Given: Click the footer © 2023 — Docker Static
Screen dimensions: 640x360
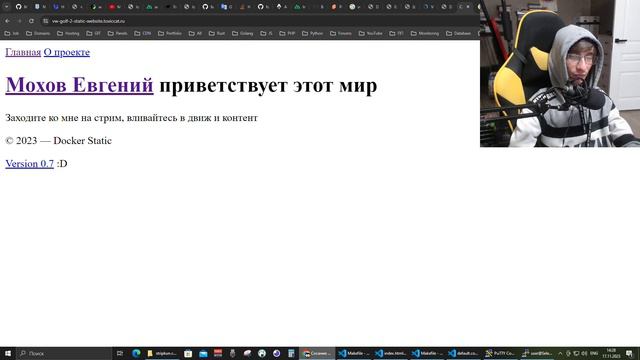Looking at the screenshot, I should 58,140.
